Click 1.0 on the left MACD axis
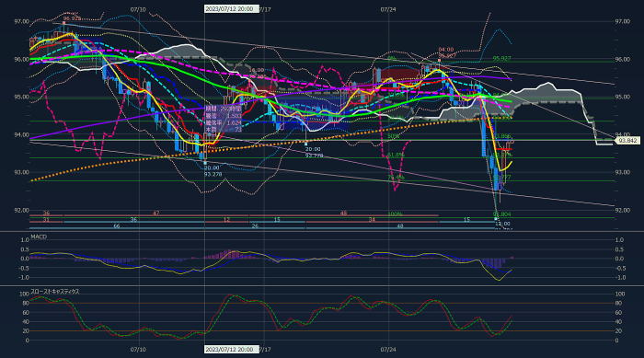Viewport: 644px width, 358px height. pyautogui.click(x=25, y=240)
